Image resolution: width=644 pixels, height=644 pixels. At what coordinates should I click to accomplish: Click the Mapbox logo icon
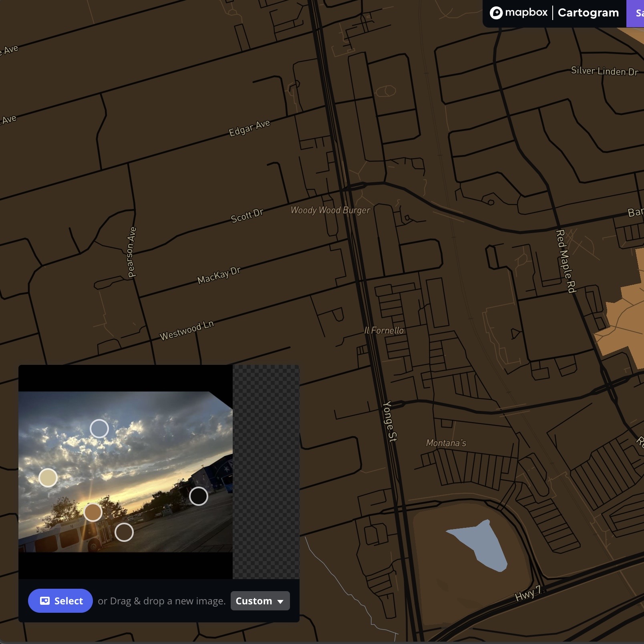point(497,12)
